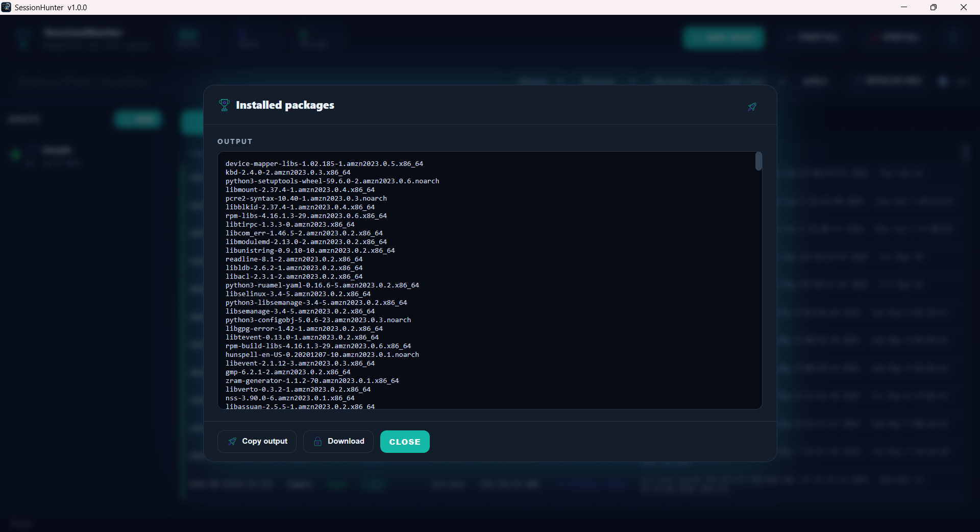Select line pcre2-syntax-10.40-1.amzn2023.0.3.noarch
Image resolution: width=980 pixels, height=532 pixels.
click(x=306, y=199)
